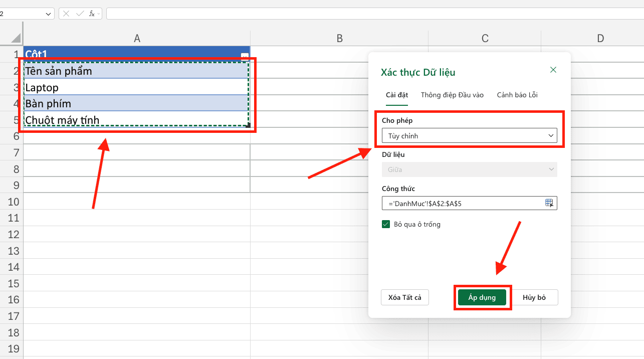644x359 pixels.
Task: Click the fx insert function icon
Action: 92,14
